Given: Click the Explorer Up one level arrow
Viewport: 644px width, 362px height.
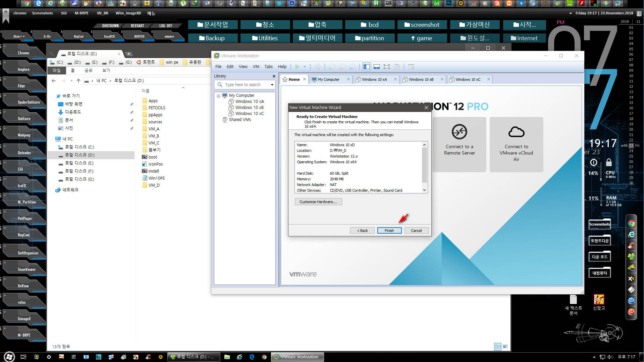Looking at the screenshot, I should [x=78, y=81].
